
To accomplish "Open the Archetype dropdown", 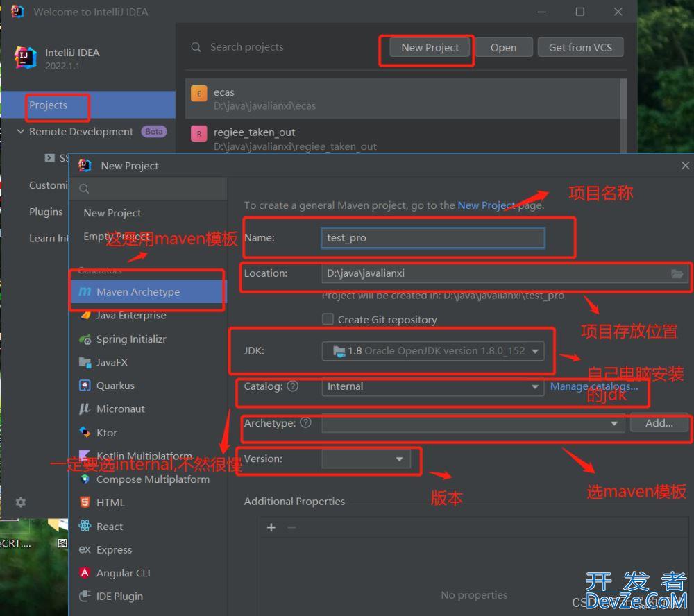I will 473,423.
